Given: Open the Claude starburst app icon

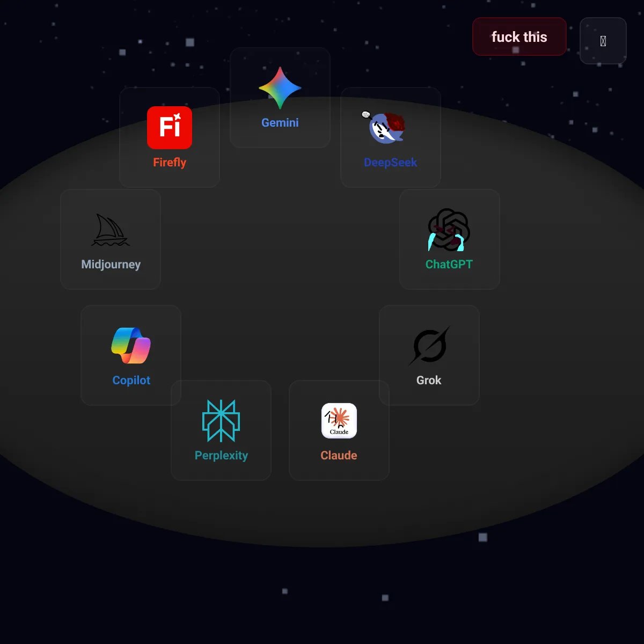Looking at the screenshot, I should [339, 421].
